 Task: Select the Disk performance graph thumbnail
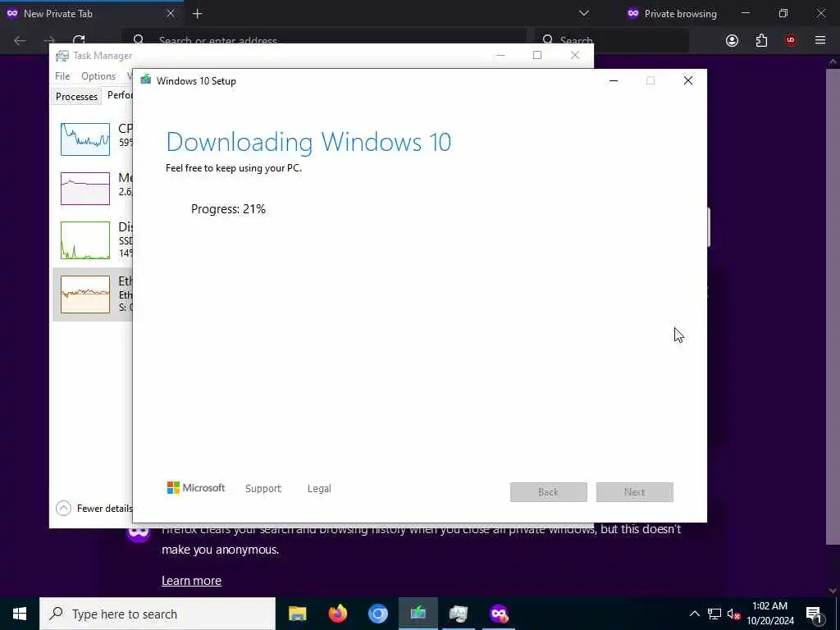(x=85, y=240)
